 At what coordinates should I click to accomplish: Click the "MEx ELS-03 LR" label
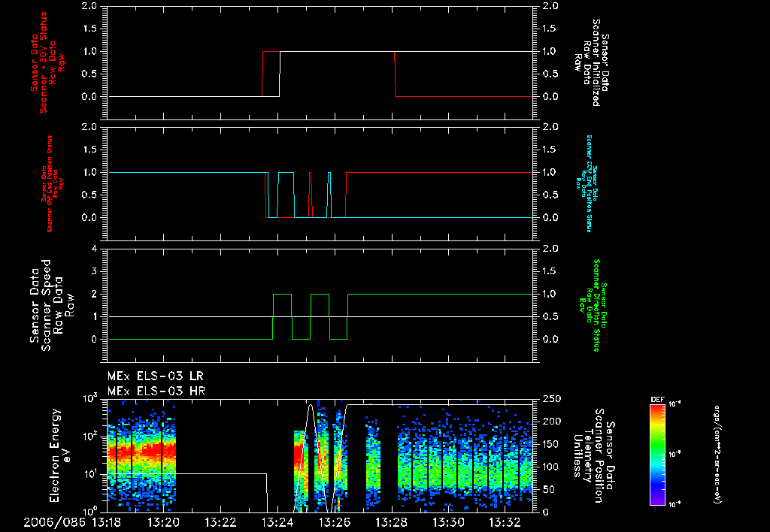click(x=155, y=376)
